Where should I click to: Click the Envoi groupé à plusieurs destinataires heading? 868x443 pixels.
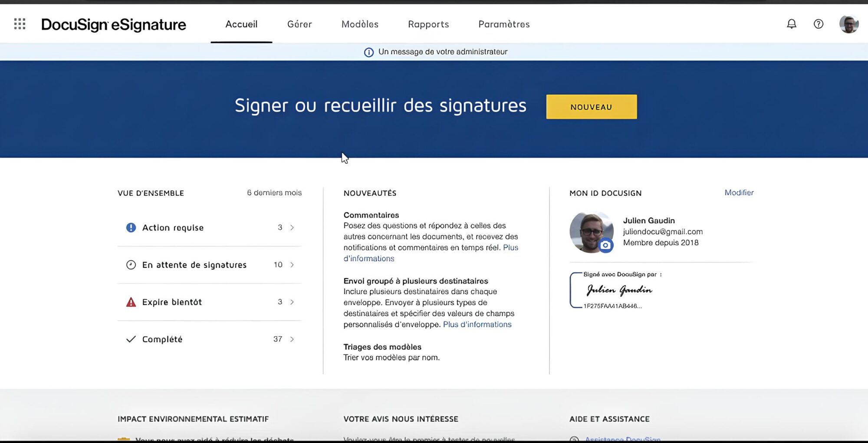(x=416, y=281)
